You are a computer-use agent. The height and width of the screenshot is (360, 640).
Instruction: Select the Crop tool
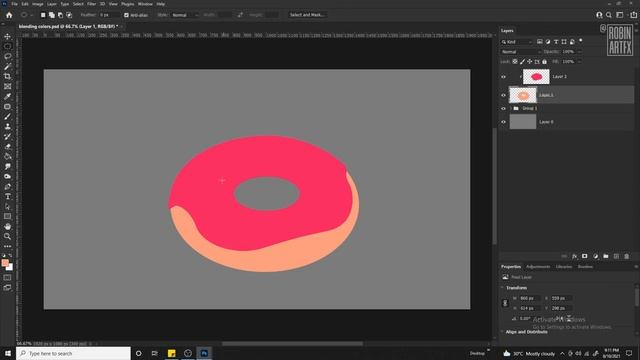pos(7,76)
